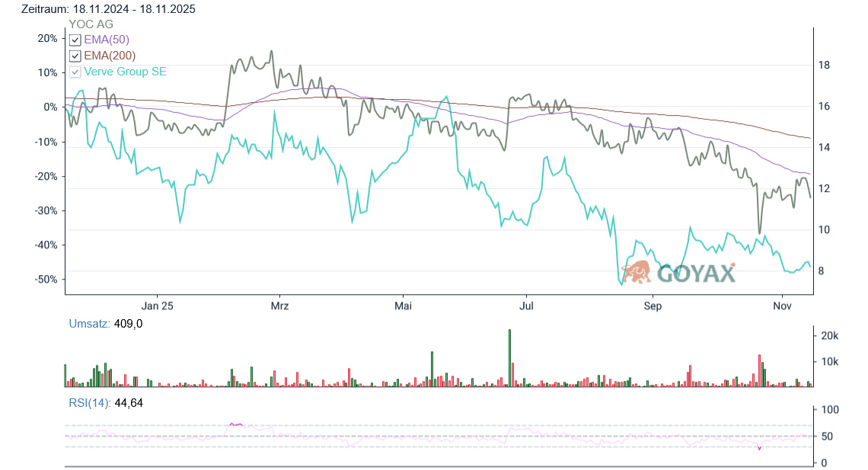Uncheck the EMA(200) checkbox
The image size is (868, 470).
click(x=75, y=56)
